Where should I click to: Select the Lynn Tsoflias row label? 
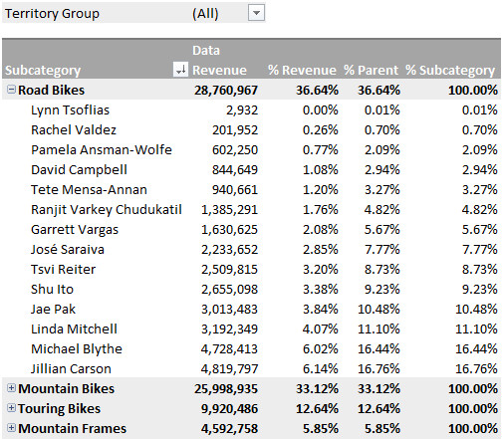tap(70, 110)
